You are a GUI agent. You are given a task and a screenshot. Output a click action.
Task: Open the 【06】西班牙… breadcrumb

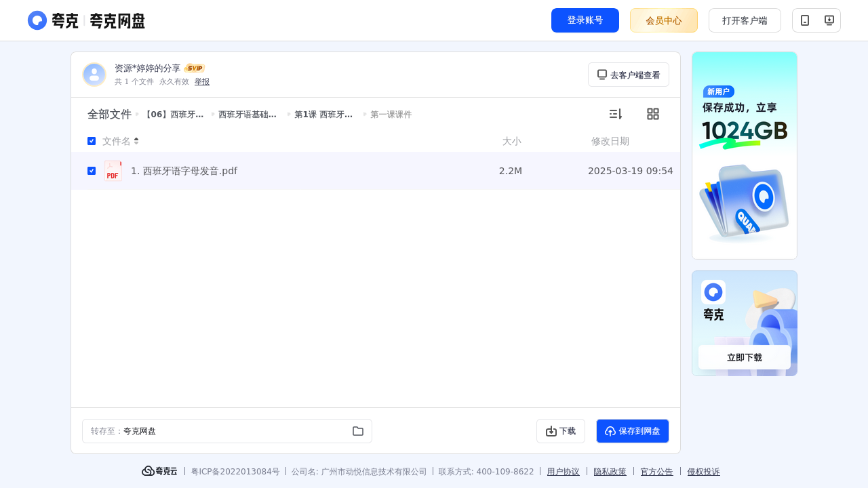(x=173, y=115)
